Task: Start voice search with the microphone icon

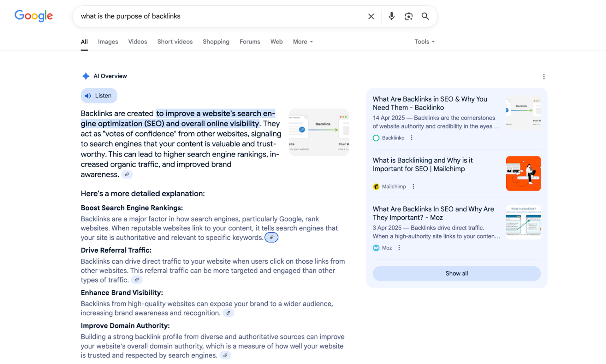Action: [391, 16]
